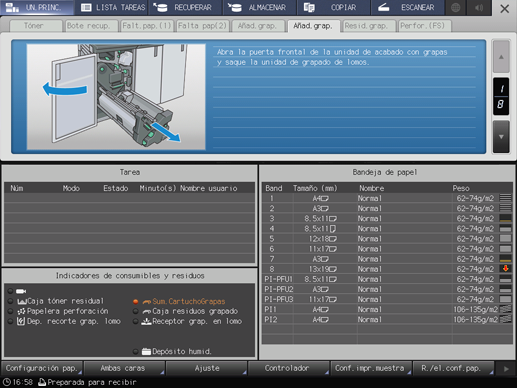Open LISTA TAREAS job list
The image size is (517, 388).
112,7
